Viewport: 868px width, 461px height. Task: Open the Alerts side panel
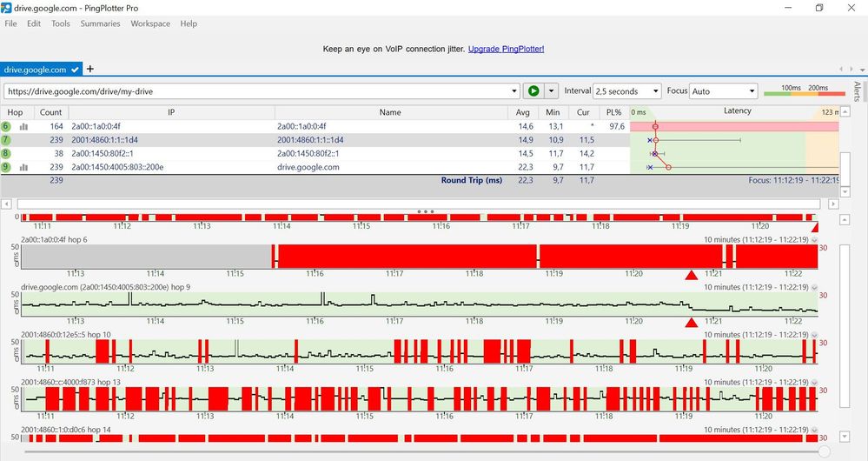[858, 92]
